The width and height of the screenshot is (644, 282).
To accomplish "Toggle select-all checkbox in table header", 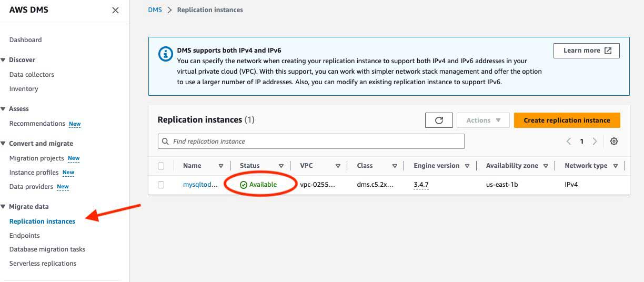I will (x=161, y=166).
